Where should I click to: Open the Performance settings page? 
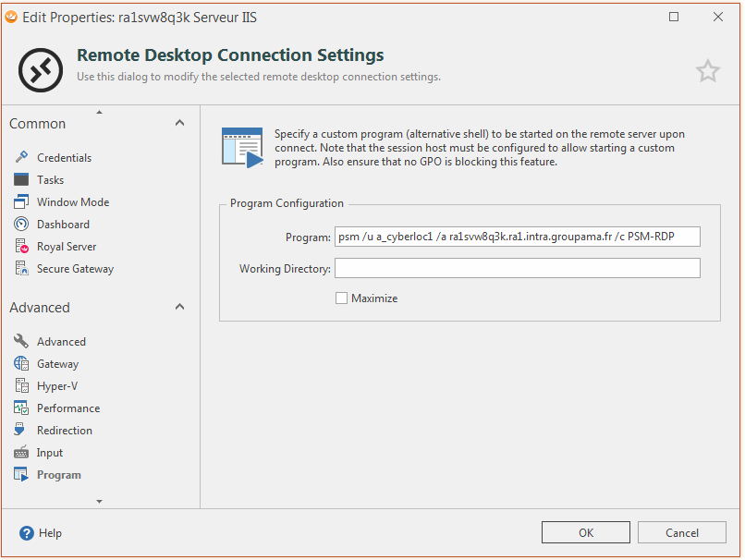67,408
